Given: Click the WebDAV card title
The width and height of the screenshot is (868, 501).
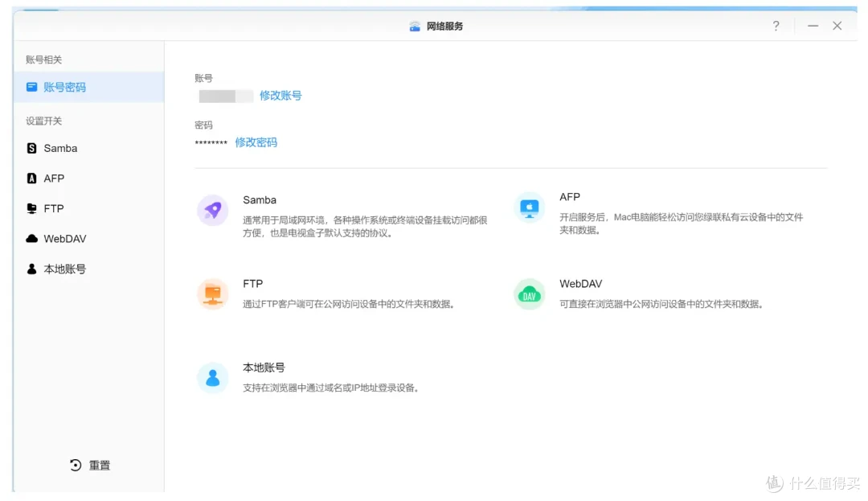Looking at the screenshot, I should (581, 283).
